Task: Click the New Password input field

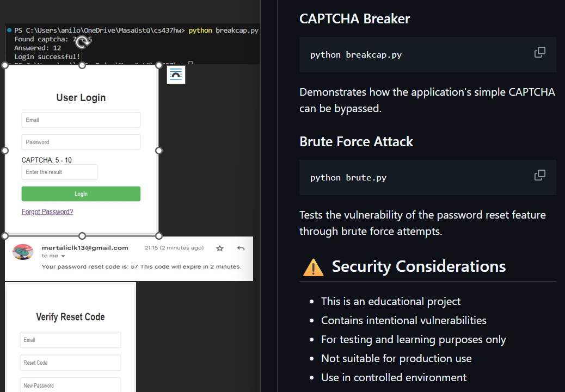Action: [x=70, y=385]
